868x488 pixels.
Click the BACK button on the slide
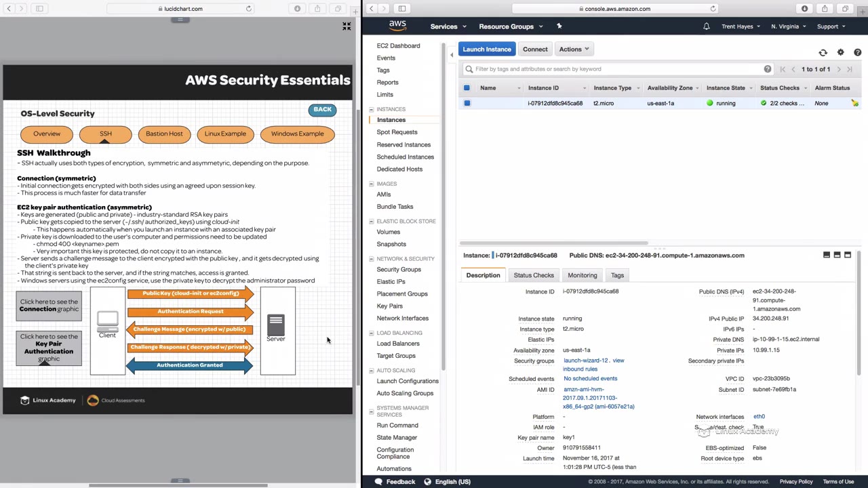(x=323, y=110)
